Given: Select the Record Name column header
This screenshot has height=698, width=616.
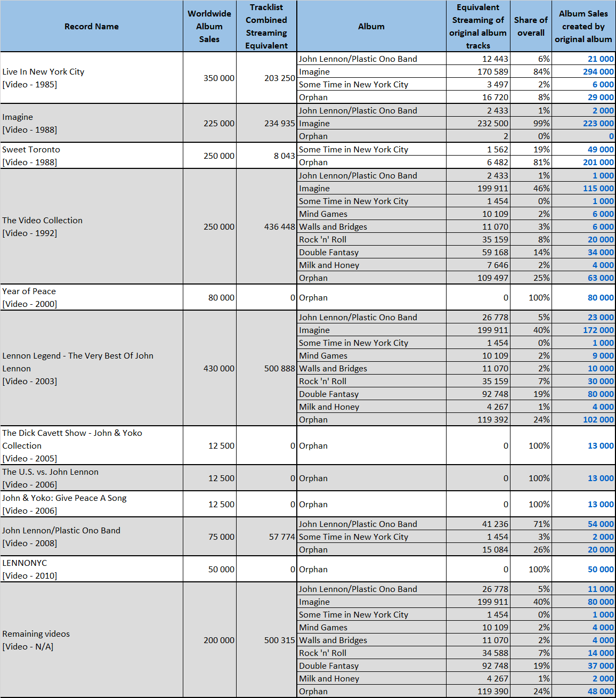Looking at the screenshot, I should [x=92, y=26].
